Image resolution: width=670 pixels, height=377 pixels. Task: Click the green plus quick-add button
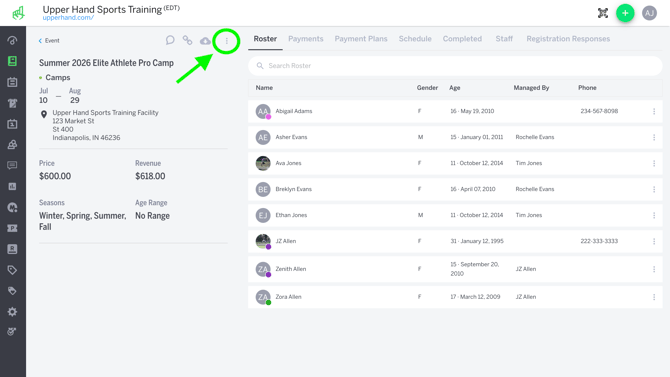(625, 13)
